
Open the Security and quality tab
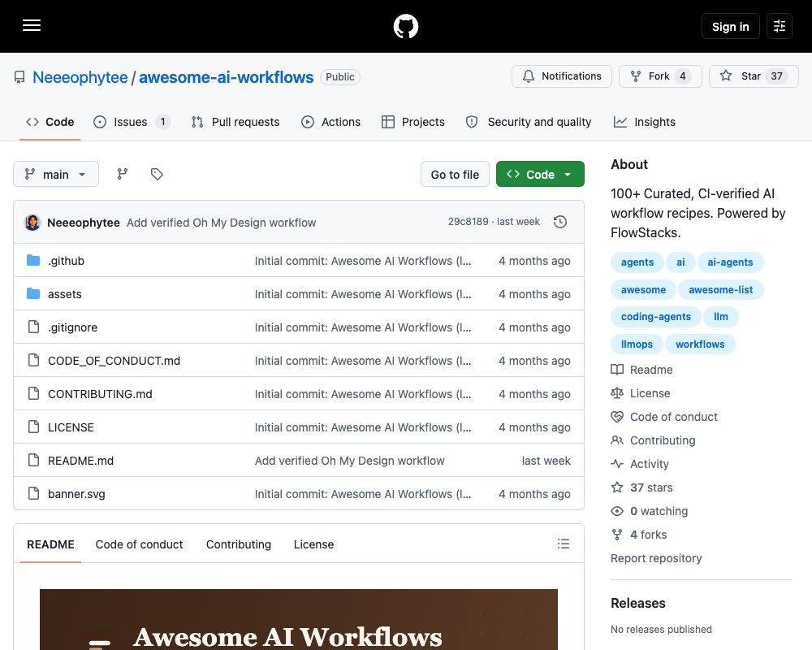[529, 122]
